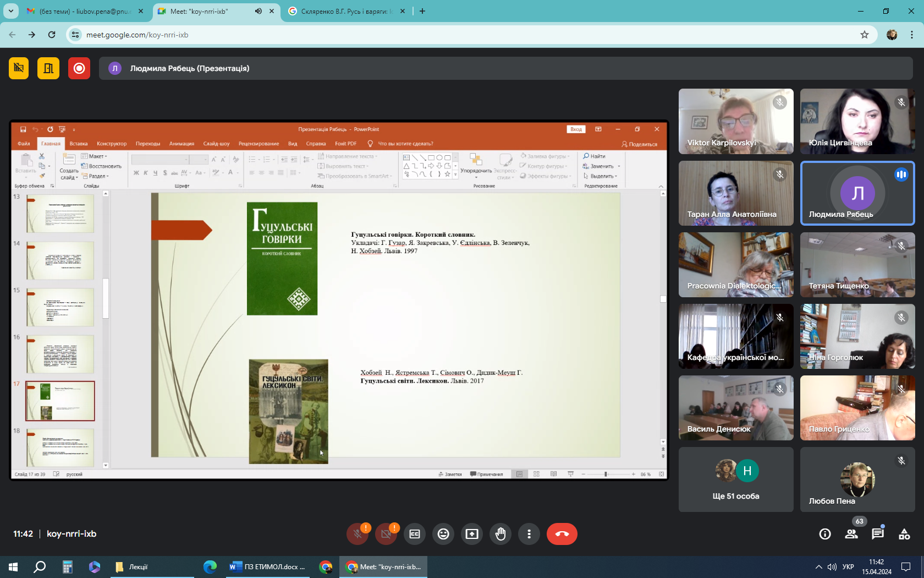Unmute the microphone in Meet
Viewport: 924px width, 578px height.
pyautogui.click(x=358, y=534)
